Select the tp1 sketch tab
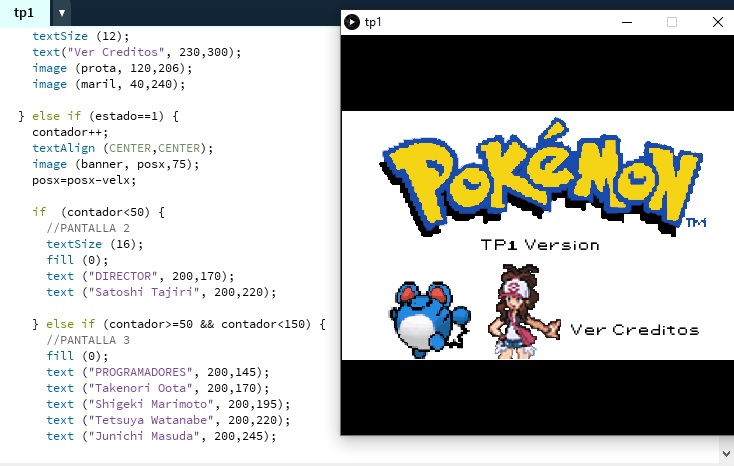 pos(23,13)
